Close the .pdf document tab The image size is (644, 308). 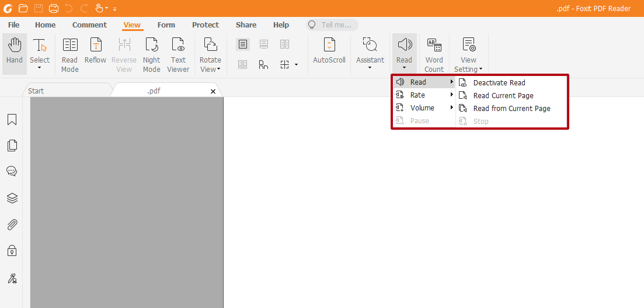213,91
